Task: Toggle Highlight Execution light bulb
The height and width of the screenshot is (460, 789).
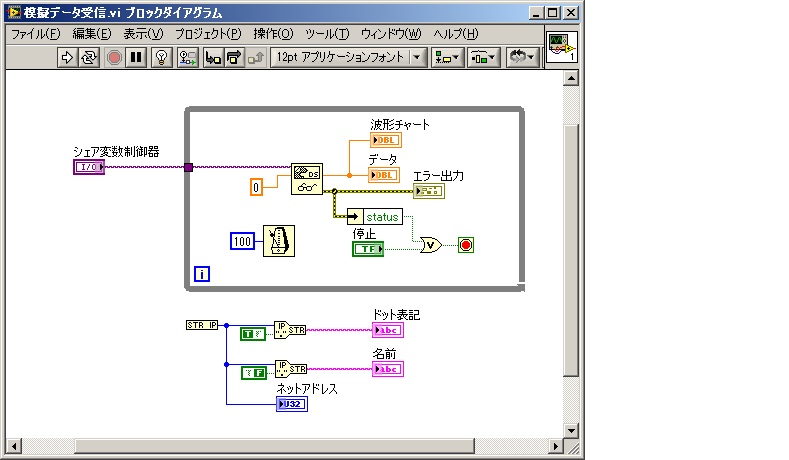Action: (162, 57)
